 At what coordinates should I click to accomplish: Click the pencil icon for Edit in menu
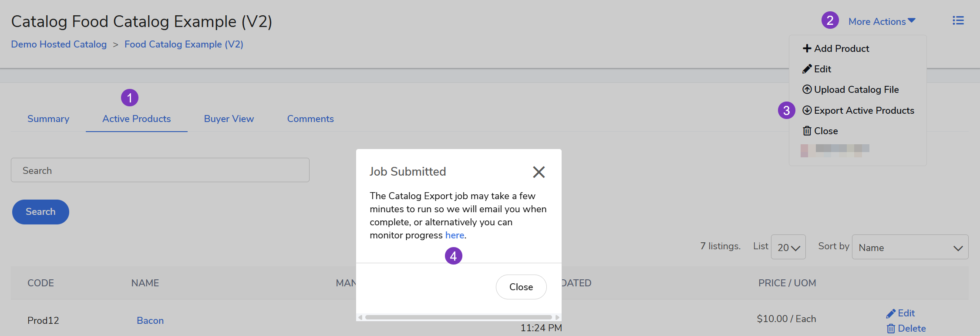pyautogui.click(x=807, y=69)
